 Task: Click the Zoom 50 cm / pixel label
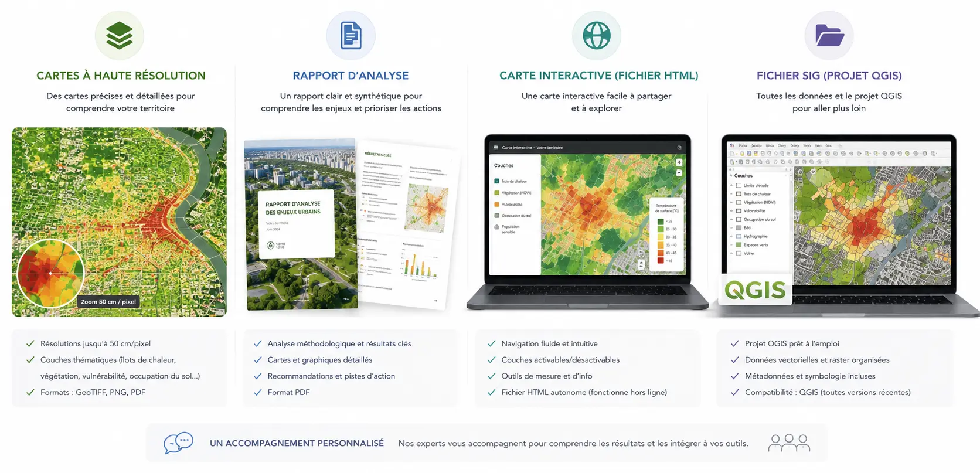[x=108, y=302]
